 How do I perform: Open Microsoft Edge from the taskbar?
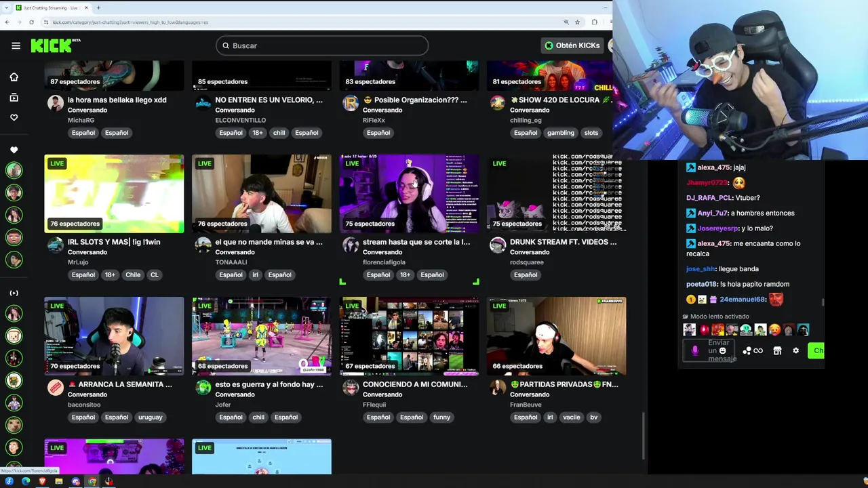click(x=26, y=481)
